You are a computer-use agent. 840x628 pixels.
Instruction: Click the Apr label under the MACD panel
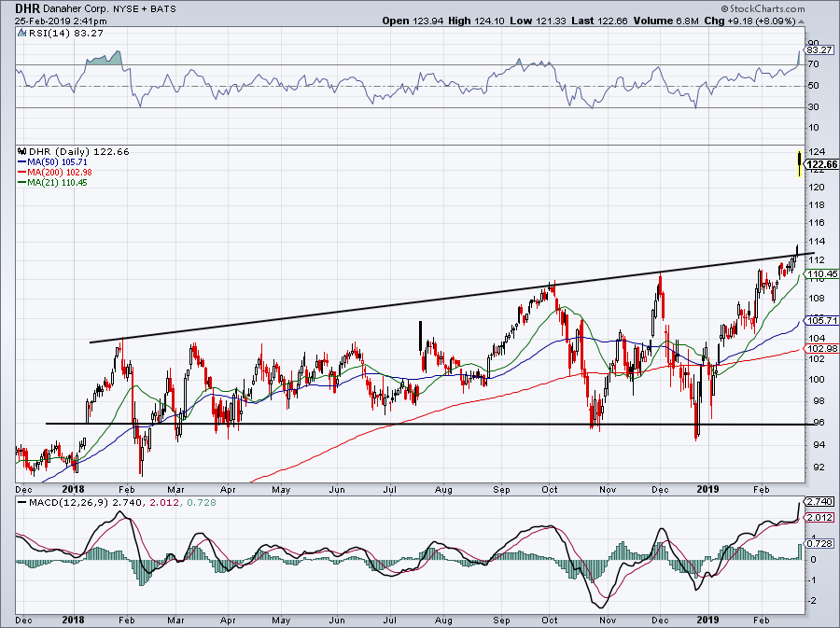229,621
